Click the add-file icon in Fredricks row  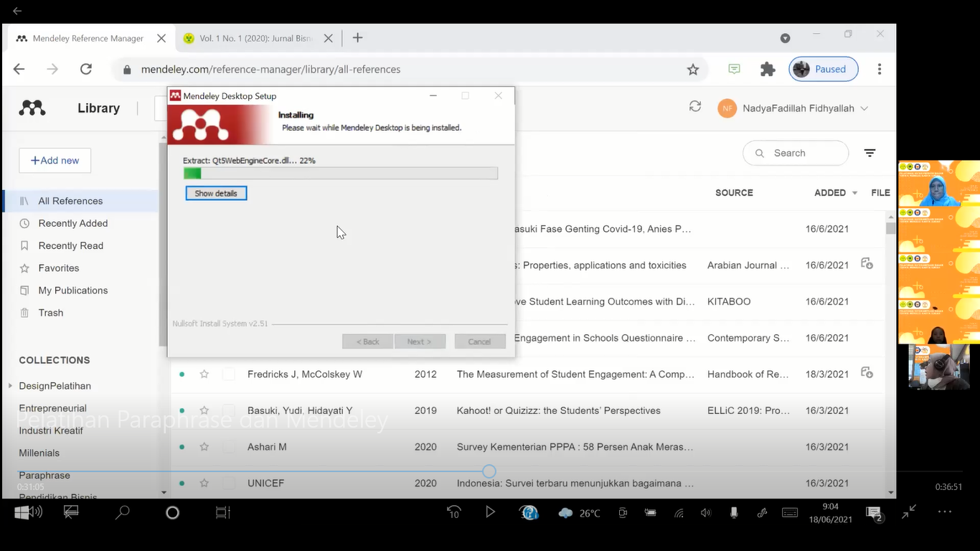coord(867,373)
